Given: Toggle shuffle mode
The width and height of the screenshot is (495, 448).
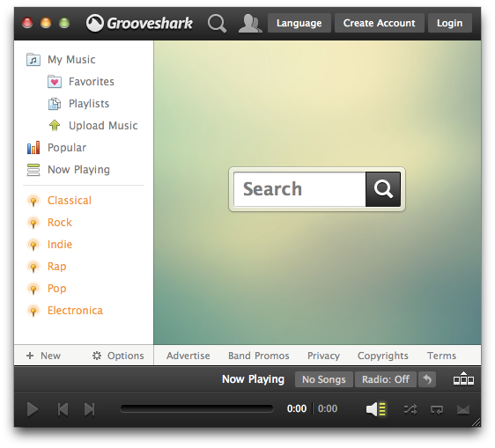Looking at the screenshot, I should (x=410, y=409).
